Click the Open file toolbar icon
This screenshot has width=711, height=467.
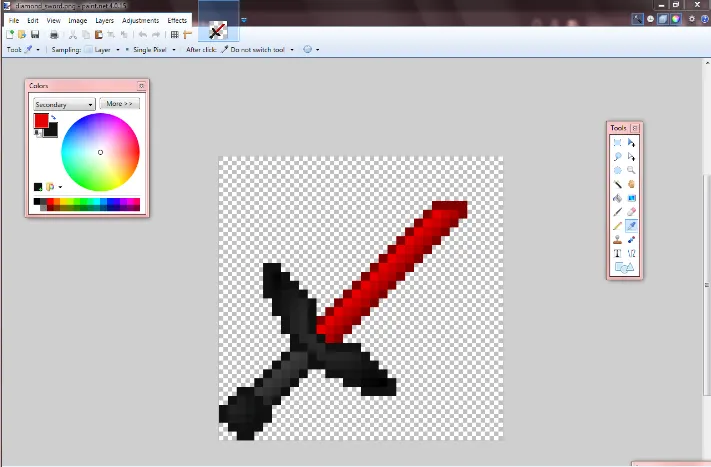[x=22, y=34]
